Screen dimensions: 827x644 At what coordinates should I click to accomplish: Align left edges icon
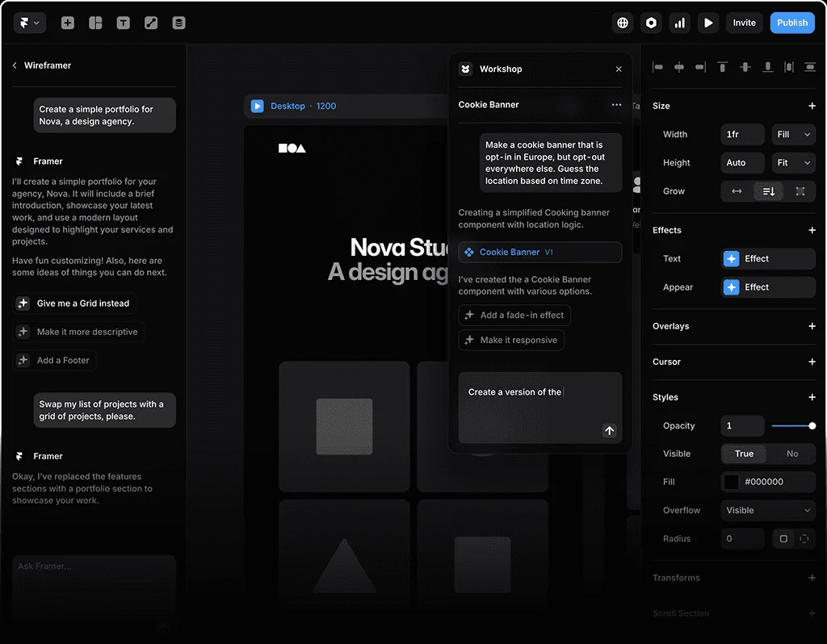pyautogui.click(x=657, y=67)
